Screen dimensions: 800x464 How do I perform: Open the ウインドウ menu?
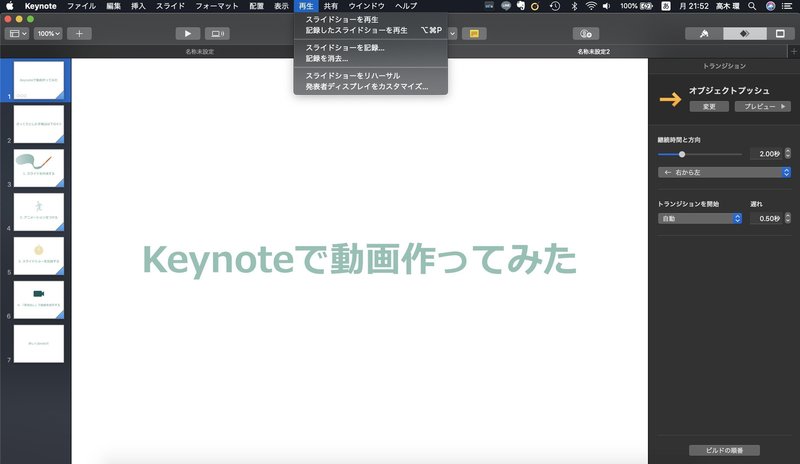tap(366, 6)
